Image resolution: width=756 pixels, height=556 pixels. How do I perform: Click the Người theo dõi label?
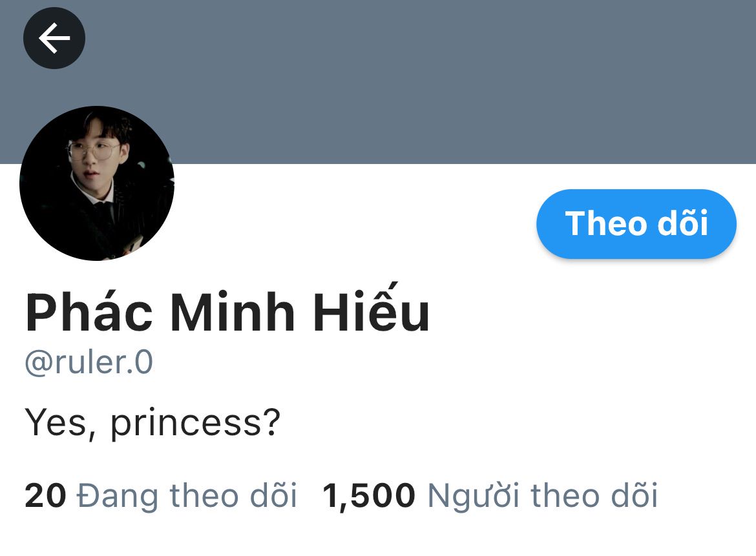tap(542, 496)
